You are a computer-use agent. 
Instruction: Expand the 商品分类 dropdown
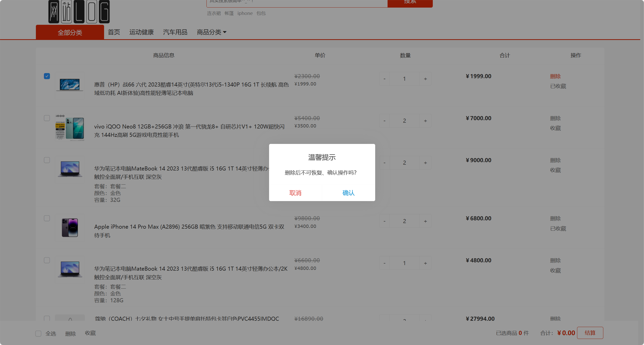click(212, 32)
